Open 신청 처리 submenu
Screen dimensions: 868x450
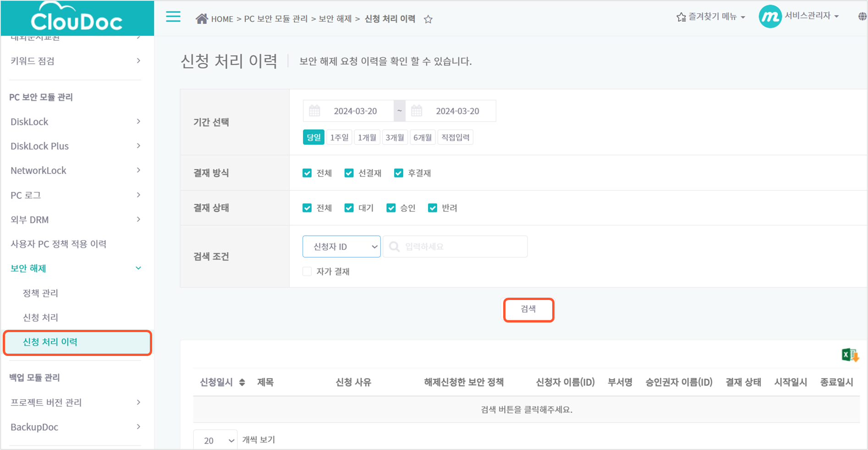41,317
